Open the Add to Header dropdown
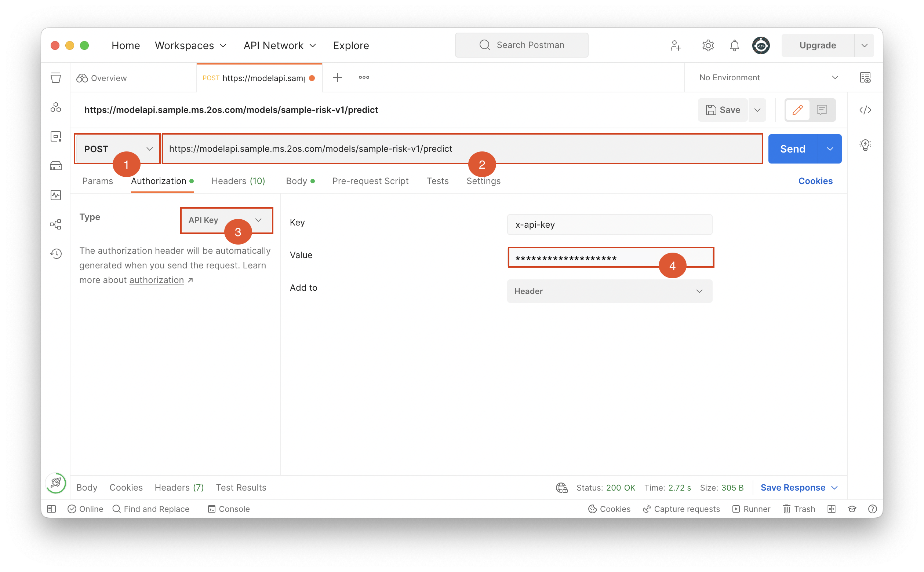 coord(610,291)
